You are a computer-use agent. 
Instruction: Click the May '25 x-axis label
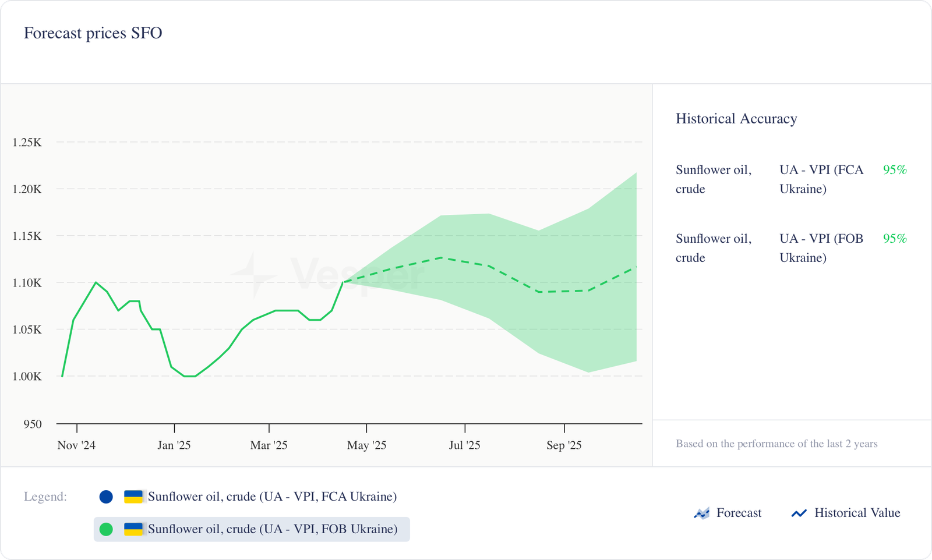(366, 445)
